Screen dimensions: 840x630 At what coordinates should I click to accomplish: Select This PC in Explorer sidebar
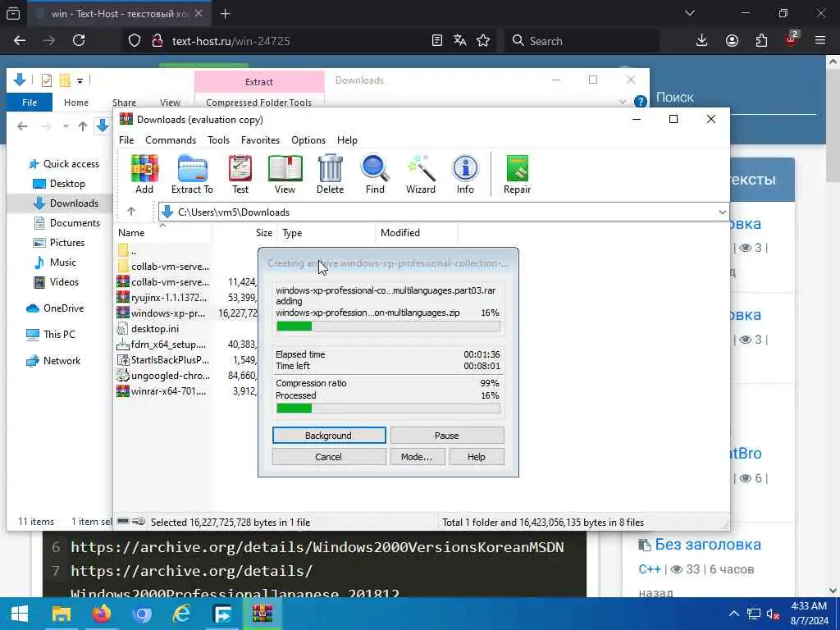(59, 335)
